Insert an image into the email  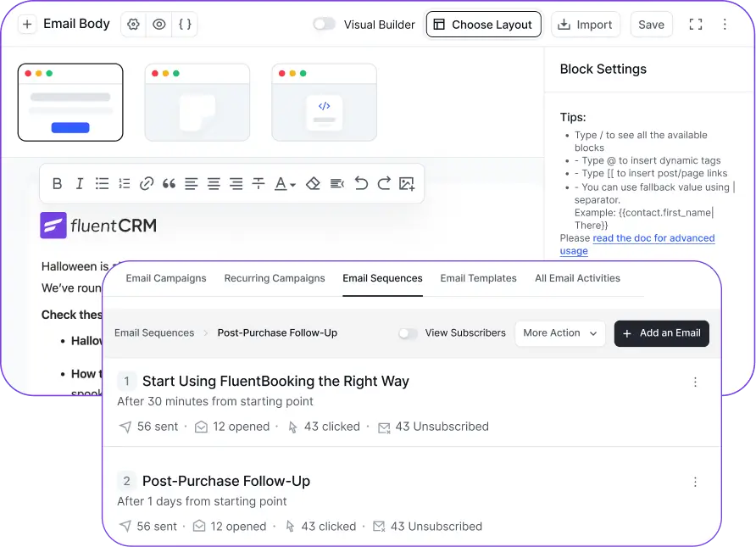coord(406,183)
